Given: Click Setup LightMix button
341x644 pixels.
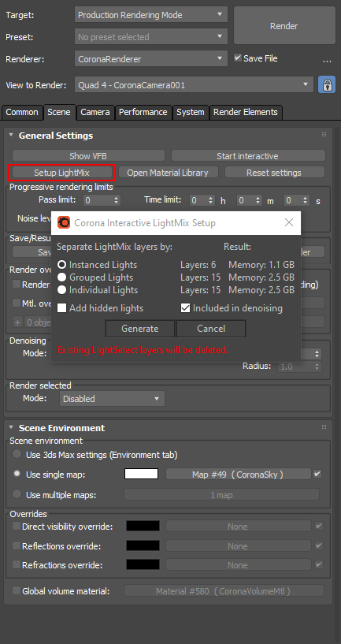Looking at the screenshot, I should [61, 173].
